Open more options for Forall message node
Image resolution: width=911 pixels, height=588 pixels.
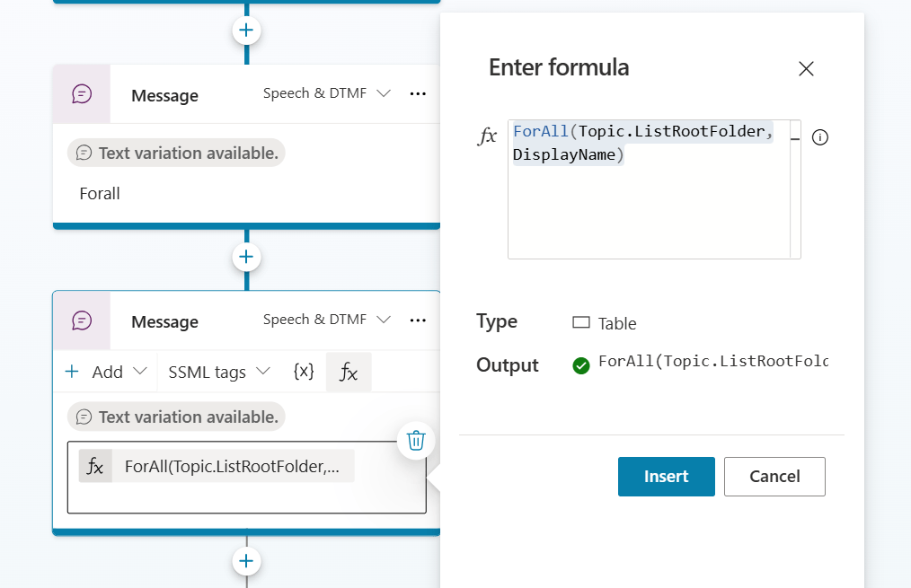click(x=418, y=93)
